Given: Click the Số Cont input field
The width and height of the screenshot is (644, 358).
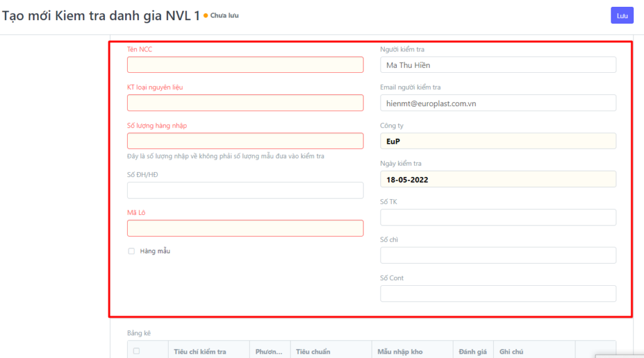Looking at the screenshot, I should pos(497,293).
